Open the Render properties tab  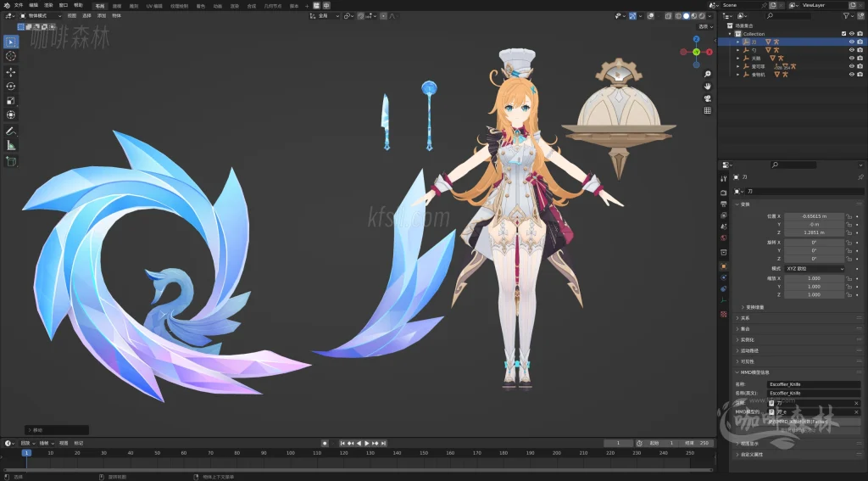(x=724, y=193)
